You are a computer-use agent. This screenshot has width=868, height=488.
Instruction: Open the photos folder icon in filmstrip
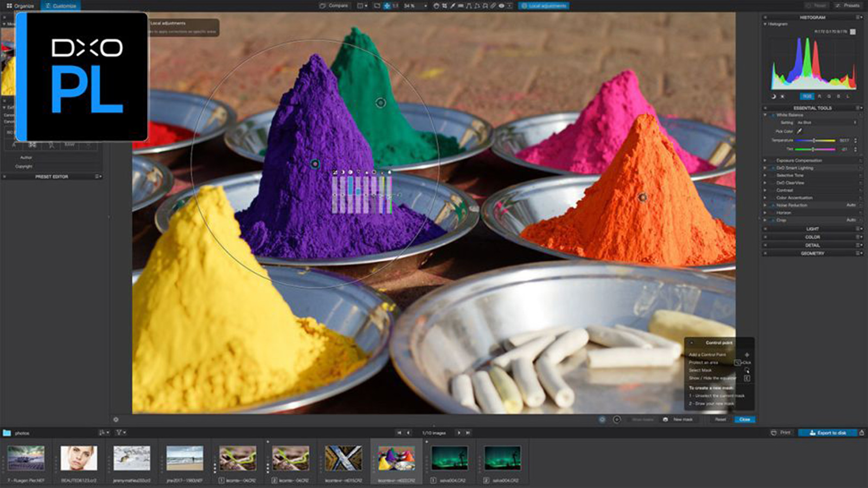pyautogui.click(x=7, y=433)
